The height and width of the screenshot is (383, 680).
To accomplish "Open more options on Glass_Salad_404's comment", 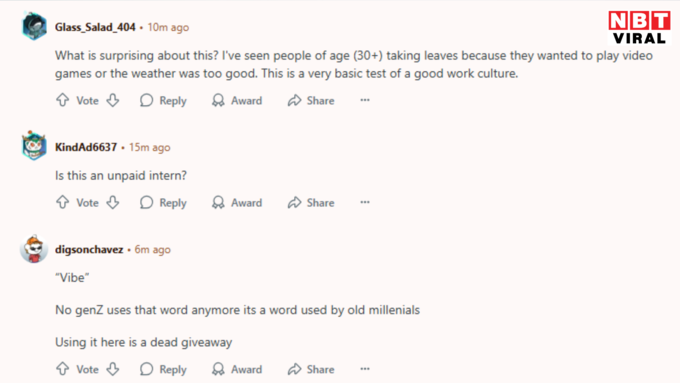I will (365, 100).
